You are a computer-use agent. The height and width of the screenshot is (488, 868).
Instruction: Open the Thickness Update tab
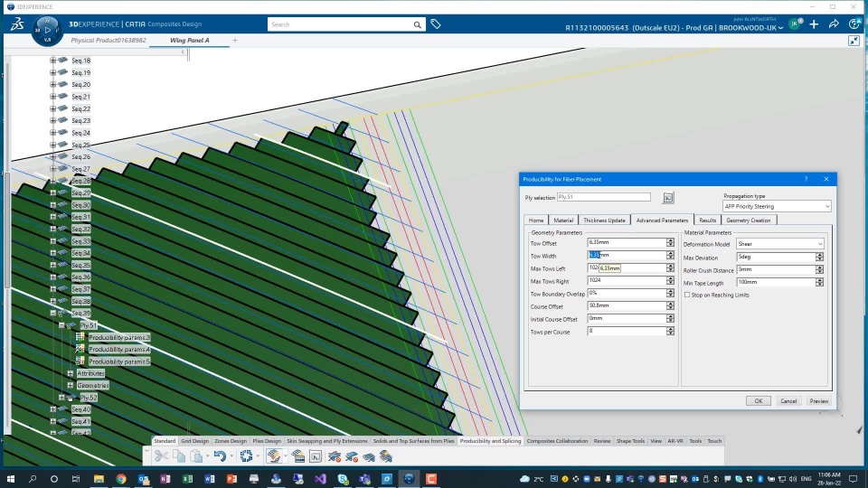coord(604,221)
